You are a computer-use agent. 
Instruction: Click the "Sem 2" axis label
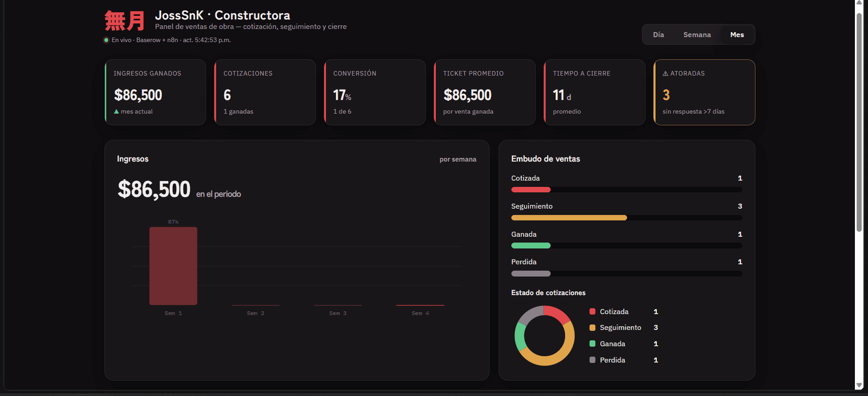(255, 313)
